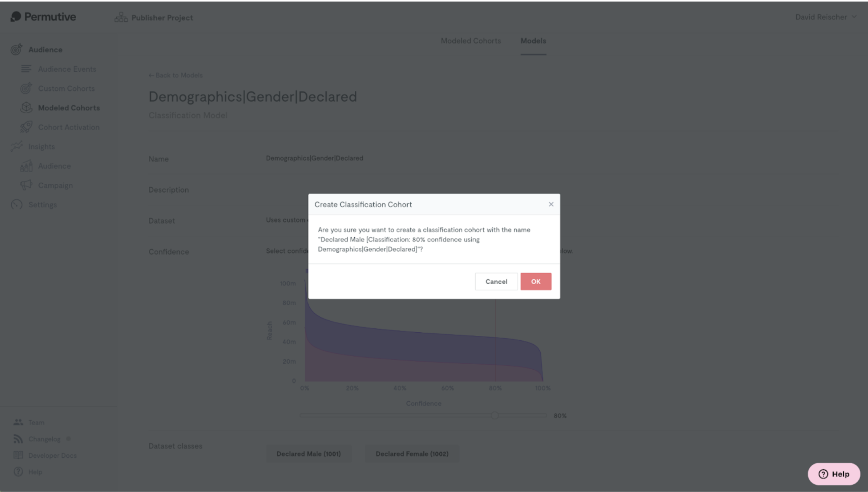868x492 pixels.
Task: Click the Modeled Cohorts cube icon
Action: click(x=26, y=108)
